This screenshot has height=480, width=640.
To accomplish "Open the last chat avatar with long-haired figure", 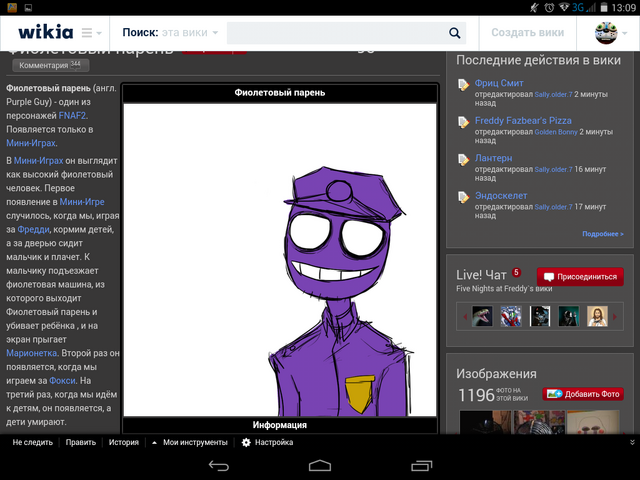I will tap(597, 316).
